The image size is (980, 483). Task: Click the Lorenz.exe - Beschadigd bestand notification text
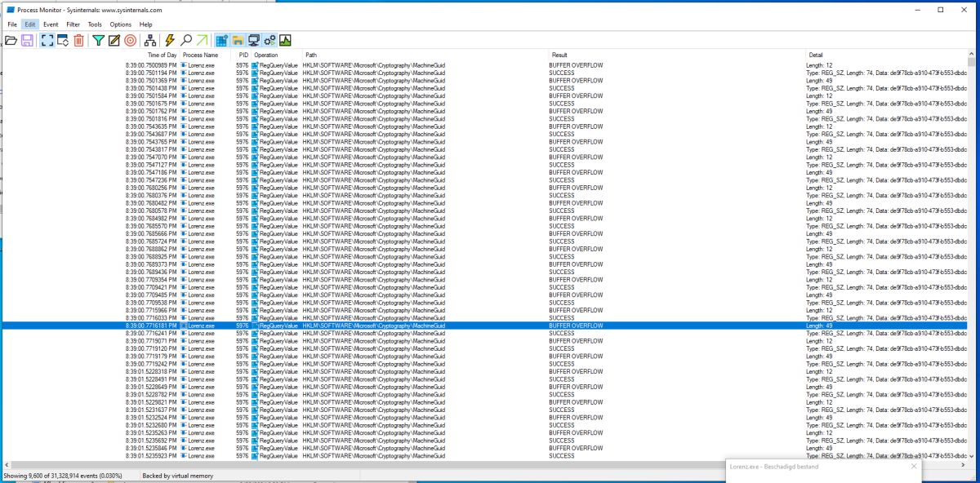click(774, 467)
